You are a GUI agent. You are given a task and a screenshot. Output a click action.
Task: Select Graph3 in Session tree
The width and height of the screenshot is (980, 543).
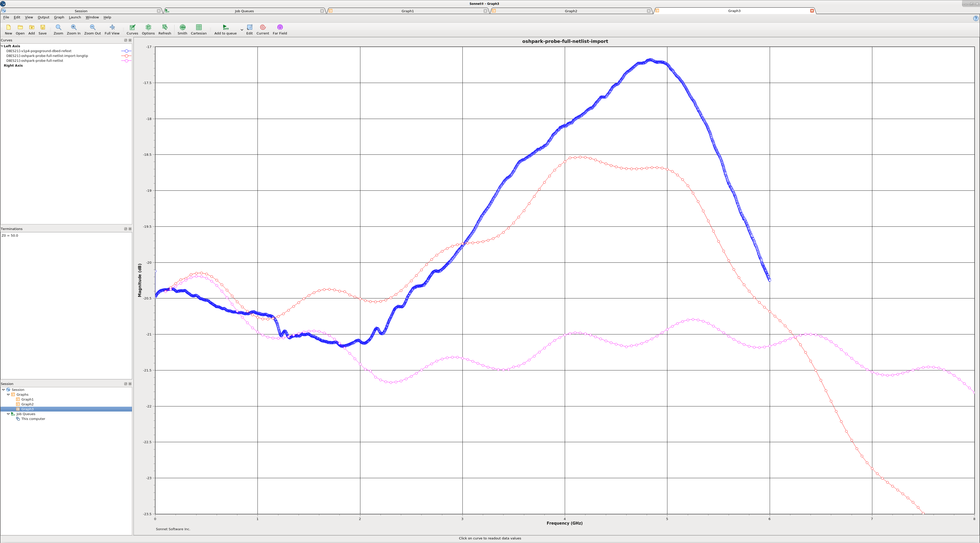click(x=27, y=409)
